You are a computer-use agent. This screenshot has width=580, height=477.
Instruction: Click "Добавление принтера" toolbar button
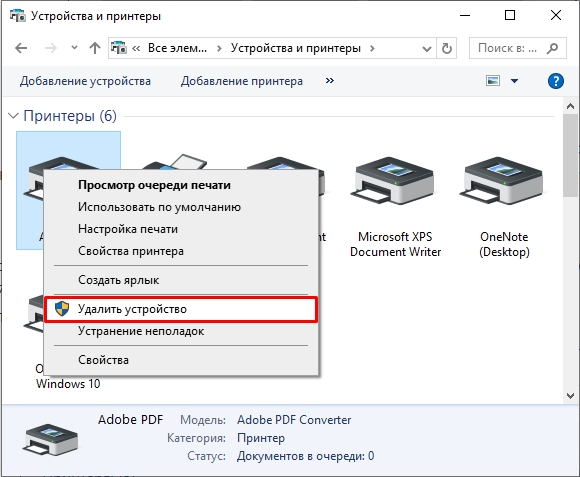coord(242,81)
